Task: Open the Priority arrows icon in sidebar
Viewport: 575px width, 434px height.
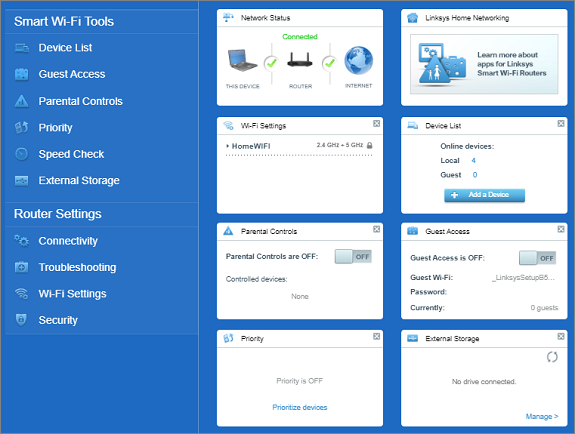Action: click(x=22, y=127)
